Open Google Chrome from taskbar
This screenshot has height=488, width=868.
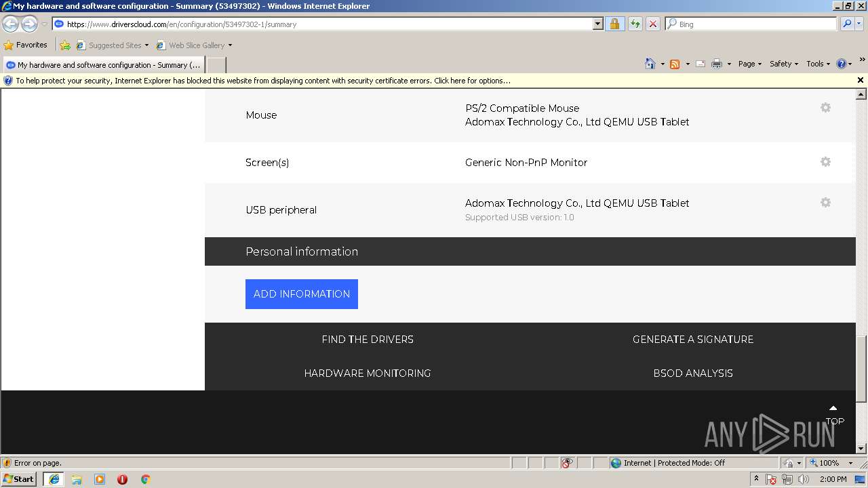coord(145,479)
